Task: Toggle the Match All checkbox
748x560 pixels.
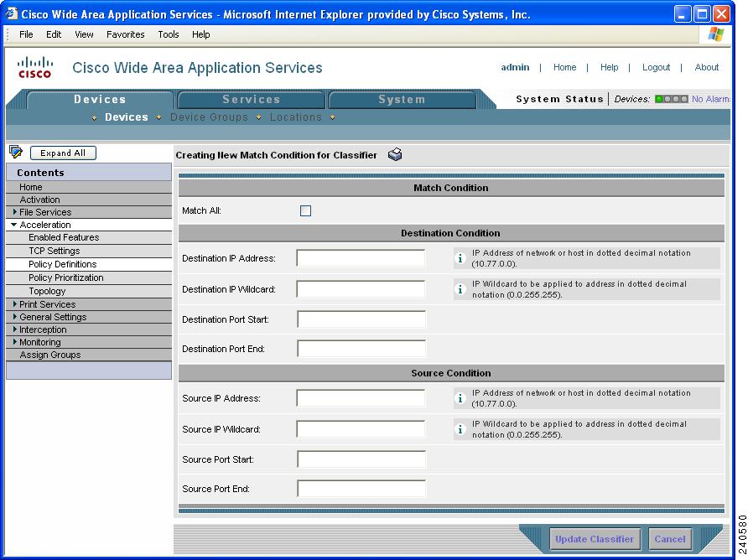Action: coord(305,210)
